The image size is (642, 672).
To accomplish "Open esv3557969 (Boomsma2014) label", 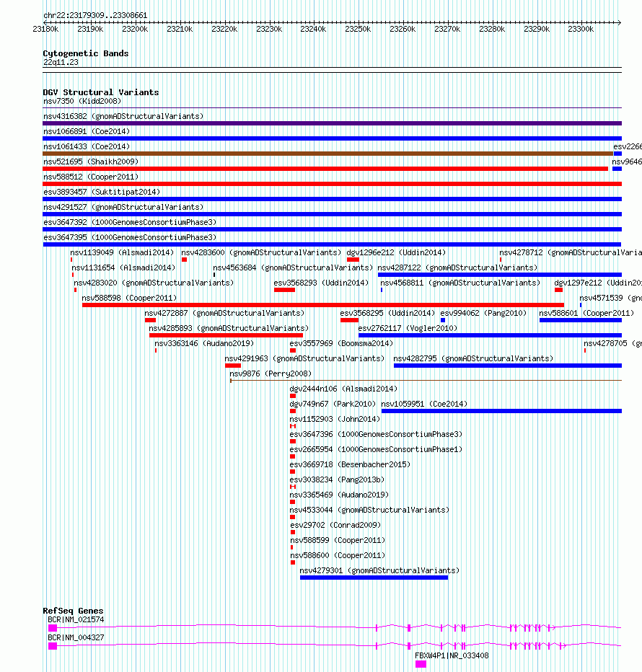I will [x=341, y=343].
